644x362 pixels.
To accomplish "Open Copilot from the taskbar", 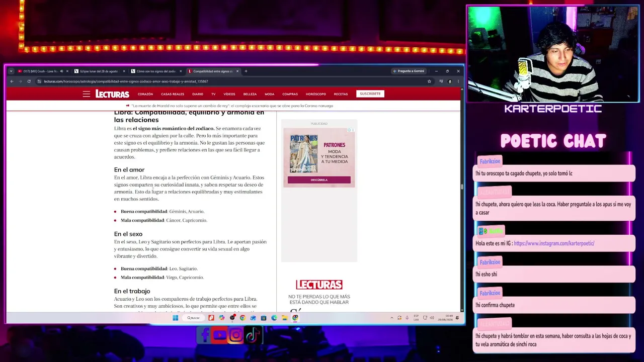I will (221, 318).
